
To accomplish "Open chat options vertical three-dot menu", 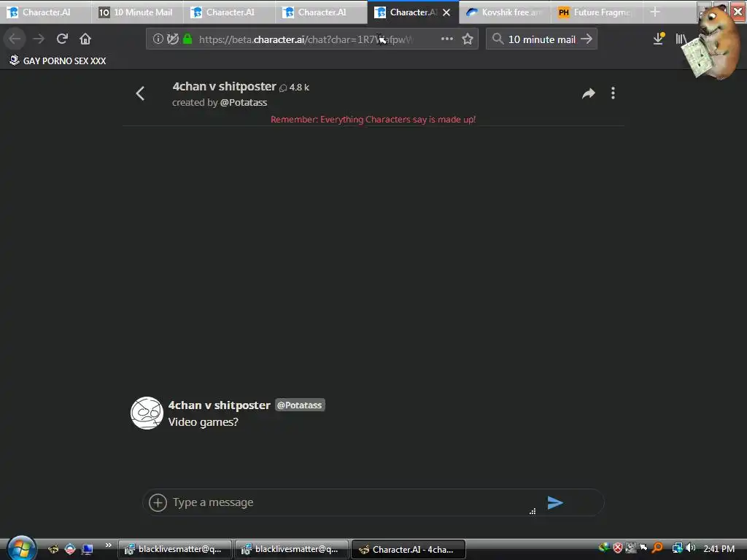I will (613, 93).
